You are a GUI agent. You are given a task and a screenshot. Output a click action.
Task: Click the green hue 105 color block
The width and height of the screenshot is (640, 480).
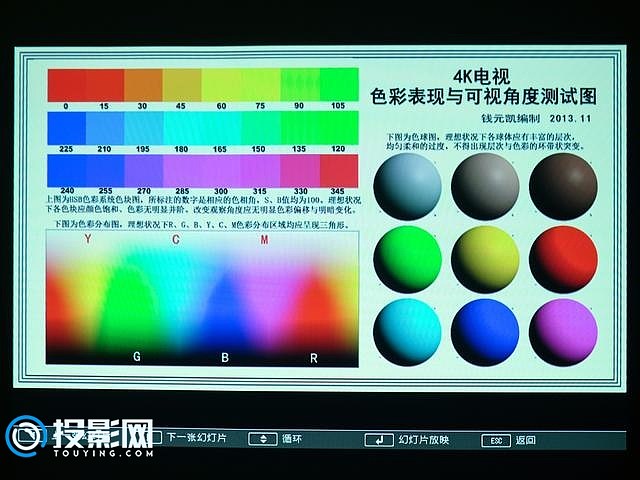click(x=339, y=84)
